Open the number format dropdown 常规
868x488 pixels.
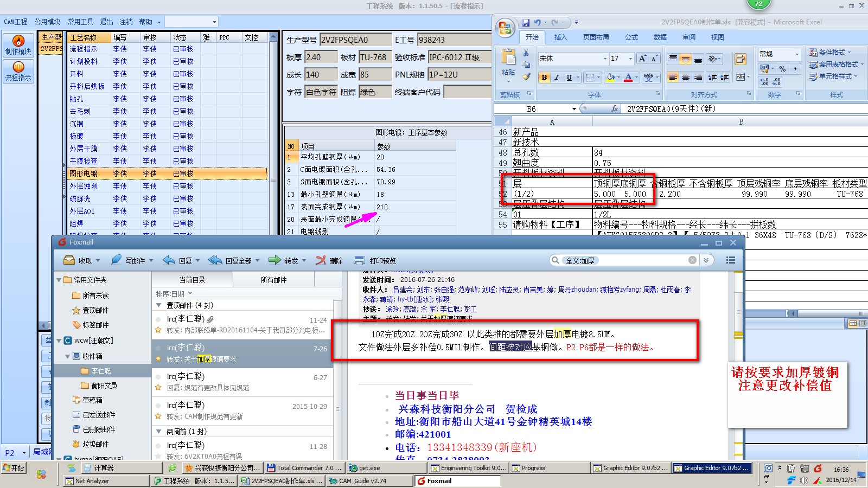pos(797,54)
